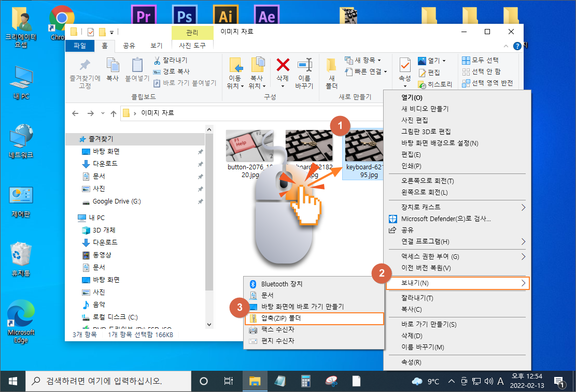Image resolution: width=576 pixels, height=392 pixels.
Task: Click the Rename (이름 바꾸기) ribbon icon
Action: (304, 73)
